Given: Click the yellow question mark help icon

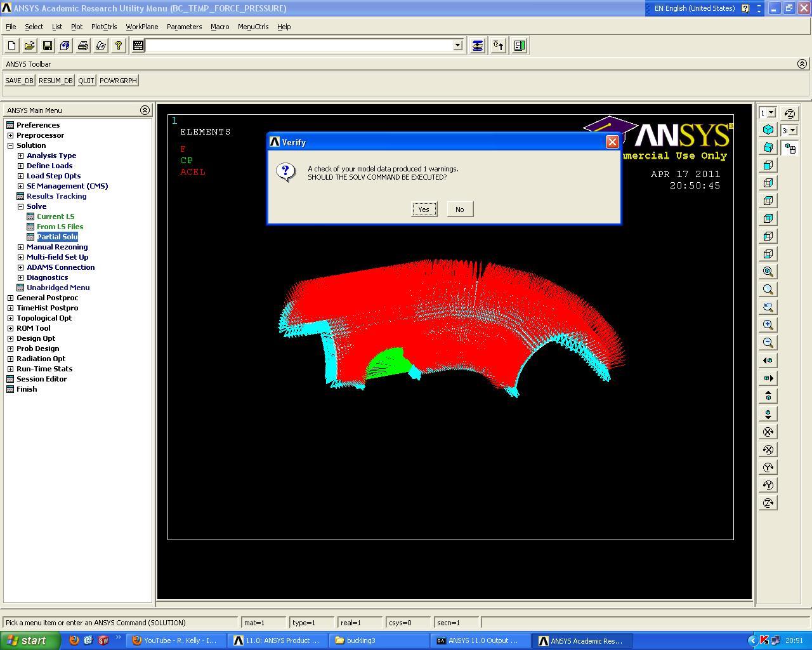Looking at the screenshot, I should (x=118, y=46).
